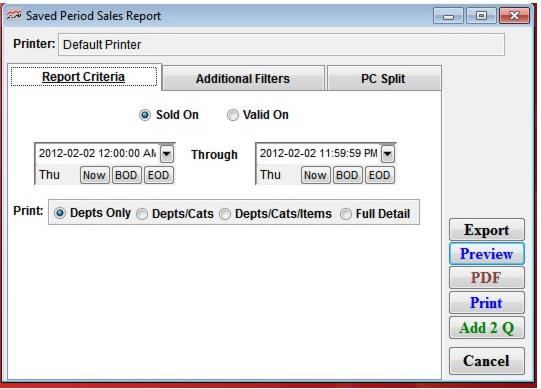Image resolution: width=541 pixels, height=389 pixels.
Task: Set end date with its Now button
Action: tap(316, 175)
